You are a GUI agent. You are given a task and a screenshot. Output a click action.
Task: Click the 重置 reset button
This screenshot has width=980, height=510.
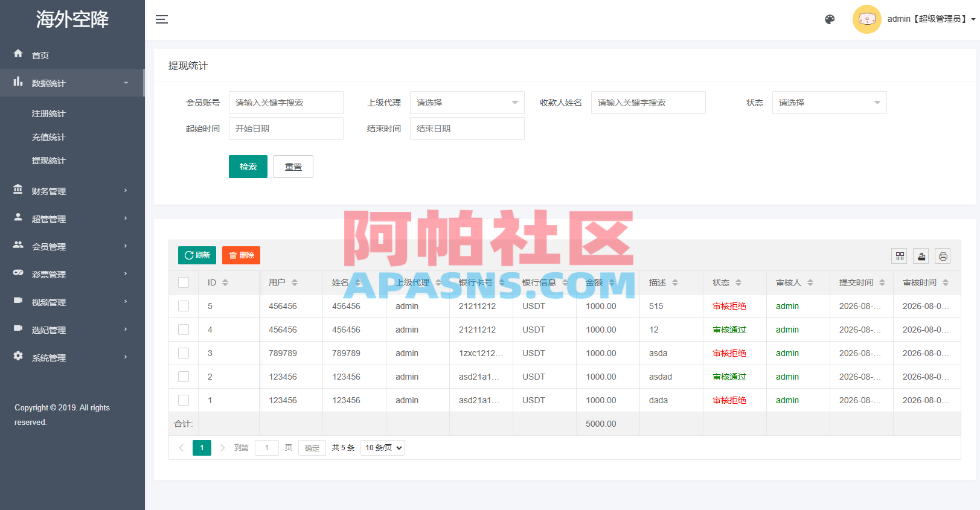coord(293,167)
